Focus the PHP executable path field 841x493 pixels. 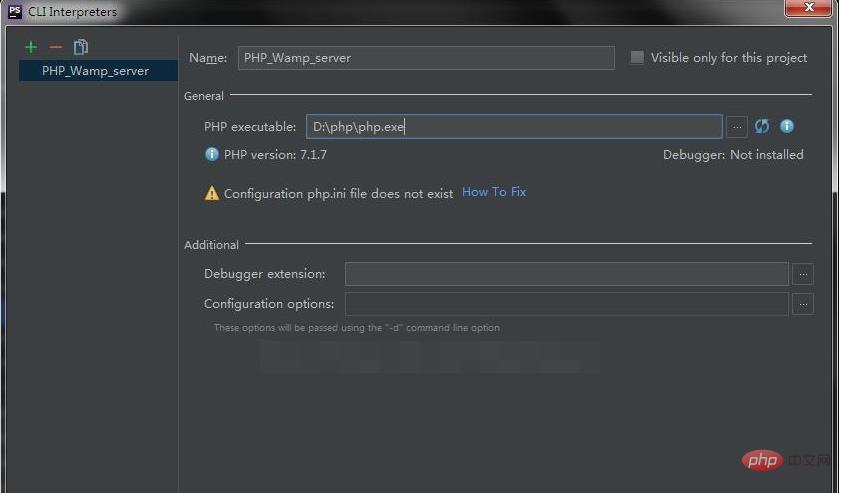(x=513, y=127)
